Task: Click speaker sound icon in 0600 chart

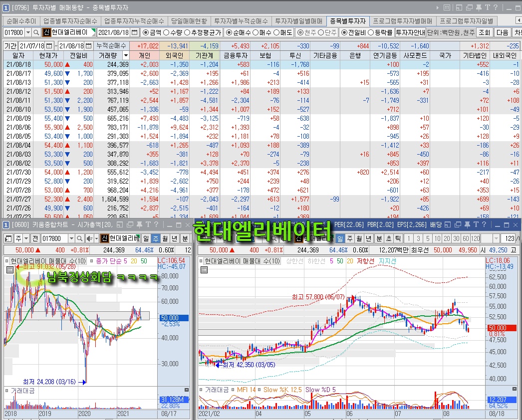Action: pyautogui.click(x=89, y=238)
